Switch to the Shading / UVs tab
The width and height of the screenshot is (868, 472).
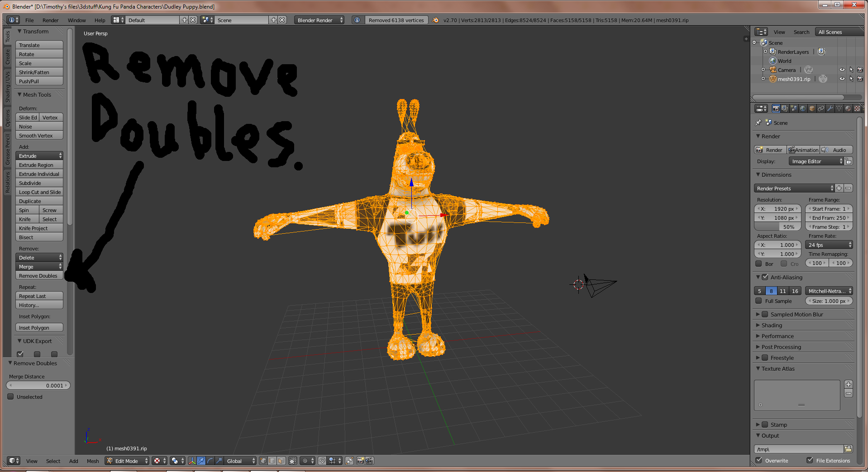click(x=8, y=86)
